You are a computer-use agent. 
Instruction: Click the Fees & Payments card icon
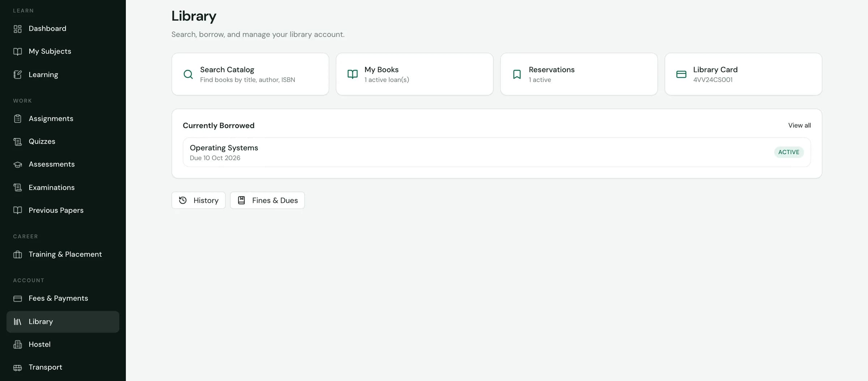click(17, 299)
